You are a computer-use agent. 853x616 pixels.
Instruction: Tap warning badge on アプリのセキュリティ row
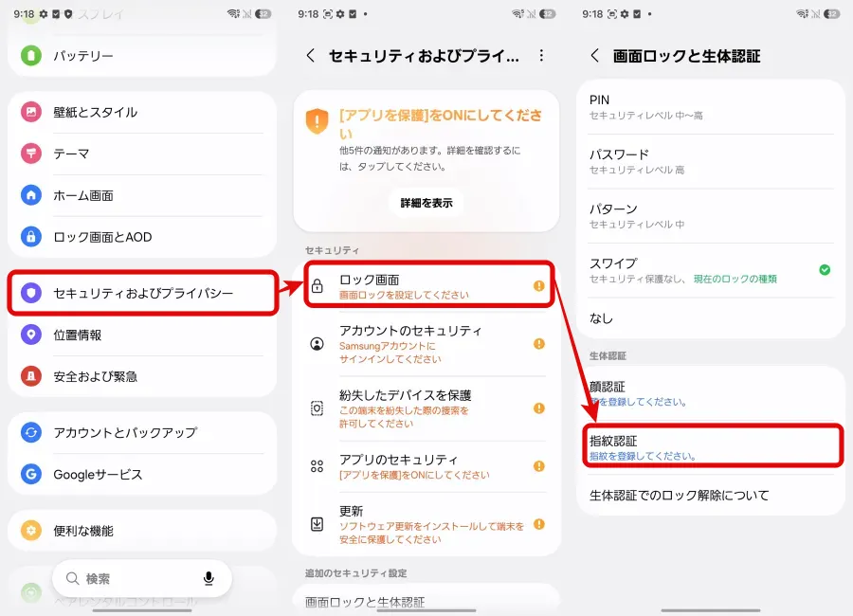(539, 466)
